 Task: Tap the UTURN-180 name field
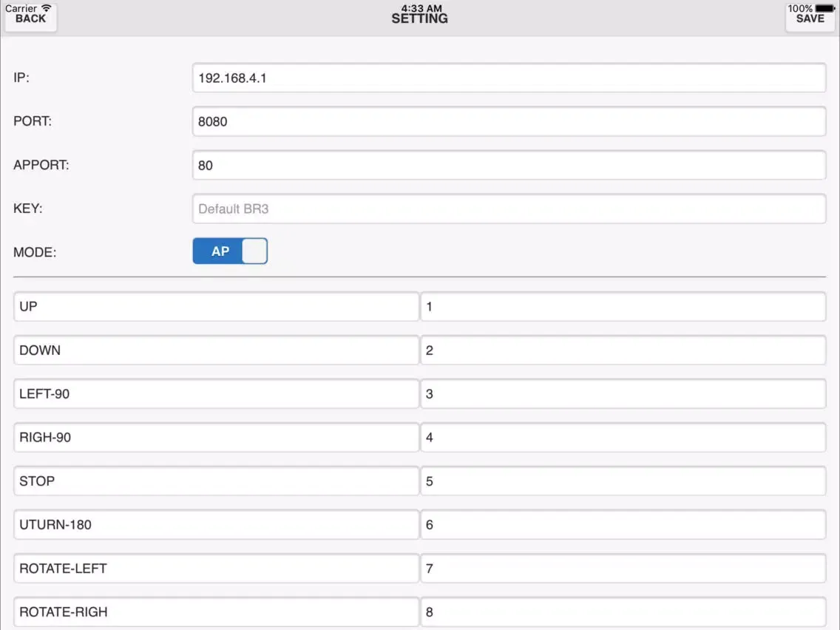(216, 524)
